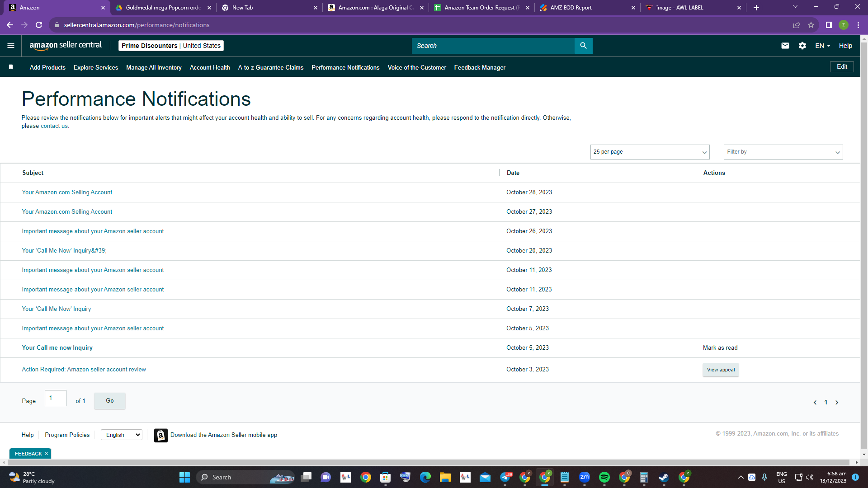Switch to the Goldmedal mega Popcorn tab

(x=163, y=8)
